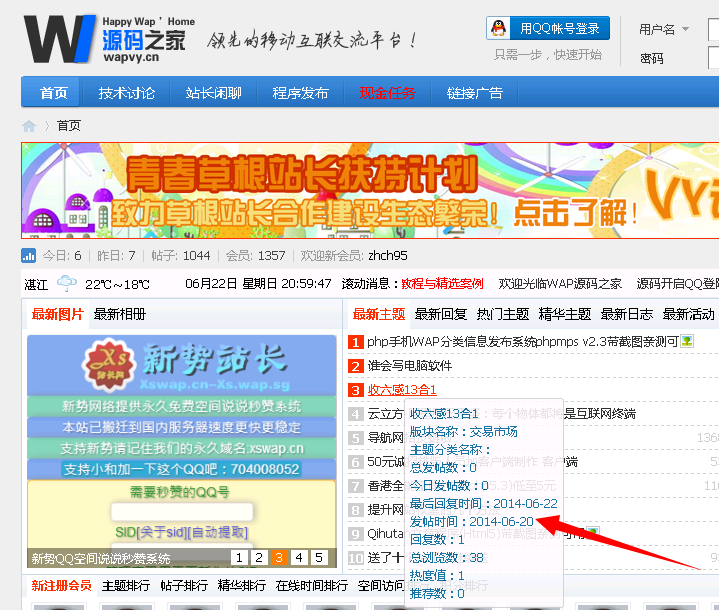Click the red 教程与精选案例 scrolling link
Viewport: 719px width, 610px height.
click(442, 284)
